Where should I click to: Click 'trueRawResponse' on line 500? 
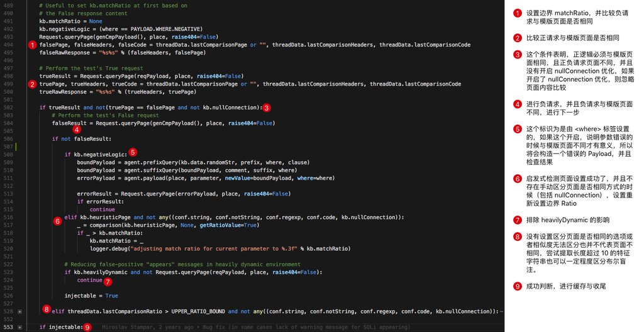click(63, 92)
